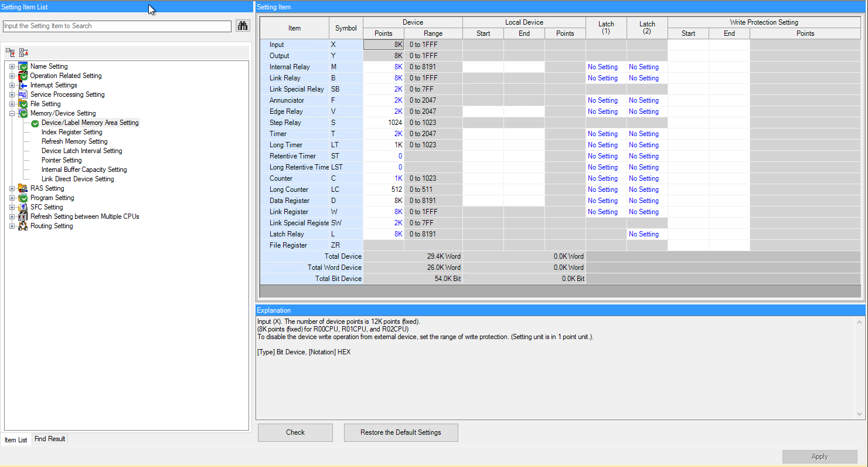This screenshot has height=467, width=868.
Task: Expand the Operation Related Setting node
Action: [12, 76]
